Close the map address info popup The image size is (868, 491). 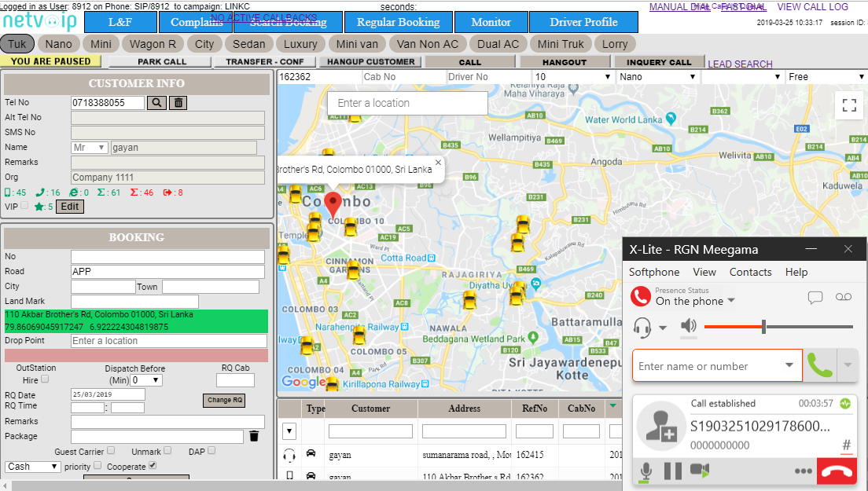(439, 162)
